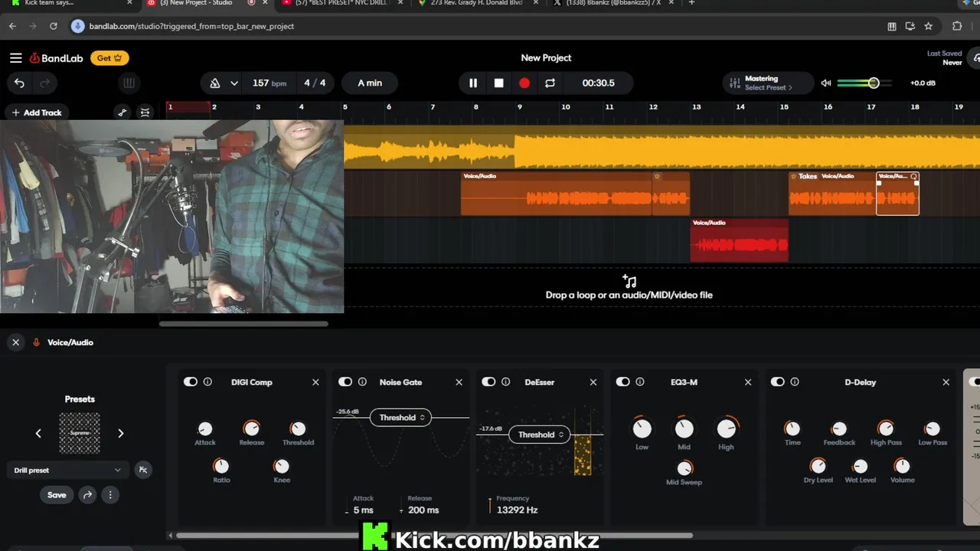This screenshot has height=551, width=980.
Task: Switch to the 273 Rev. Grady H. Donald Blvd tab
Action: coord(479,4)
